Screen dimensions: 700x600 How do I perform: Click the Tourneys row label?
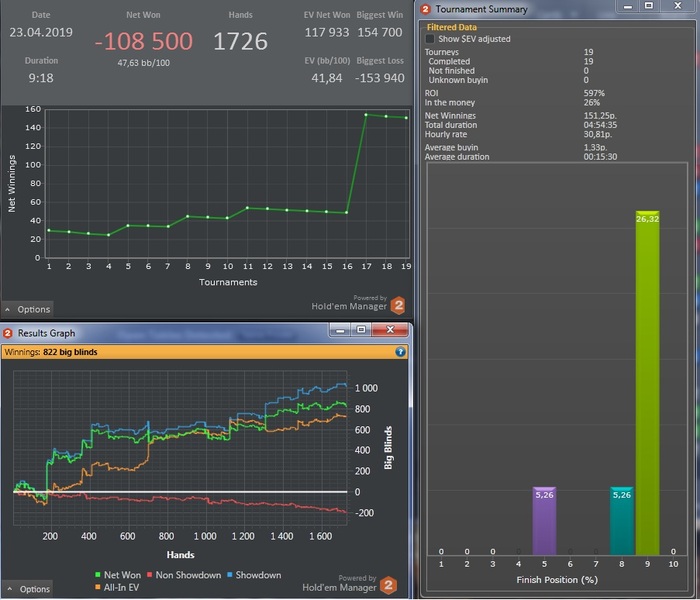[442, 52]
